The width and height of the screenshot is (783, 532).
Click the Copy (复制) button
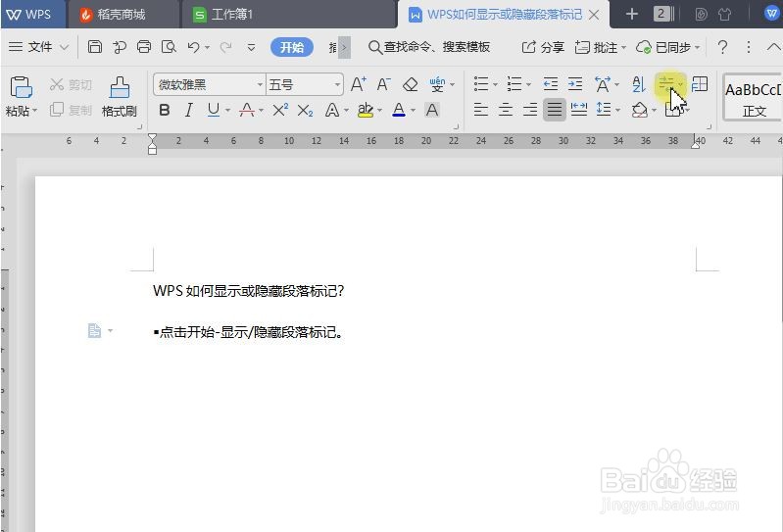[x=71, y=110]
